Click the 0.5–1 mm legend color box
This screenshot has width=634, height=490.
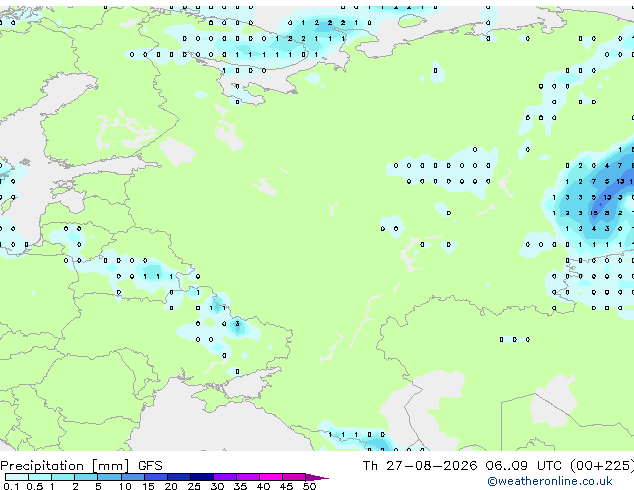(x=40, y=477)
